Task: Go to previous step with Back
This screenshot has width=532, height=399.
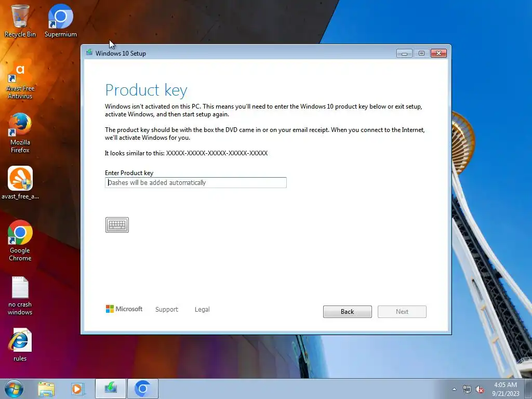Action: (x=348, y=312)
